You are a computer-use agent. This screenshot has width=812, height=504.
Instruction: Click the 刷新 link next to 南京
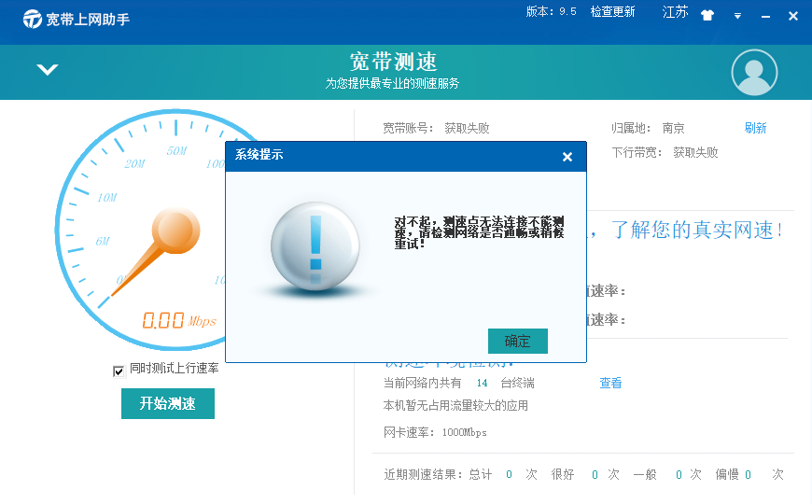click(x=755, y=129)
